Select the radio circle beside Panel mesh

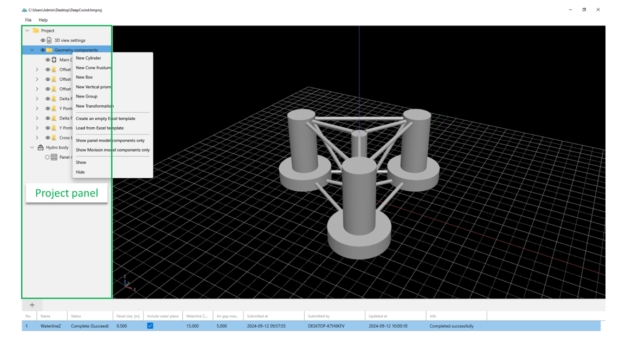47,157
